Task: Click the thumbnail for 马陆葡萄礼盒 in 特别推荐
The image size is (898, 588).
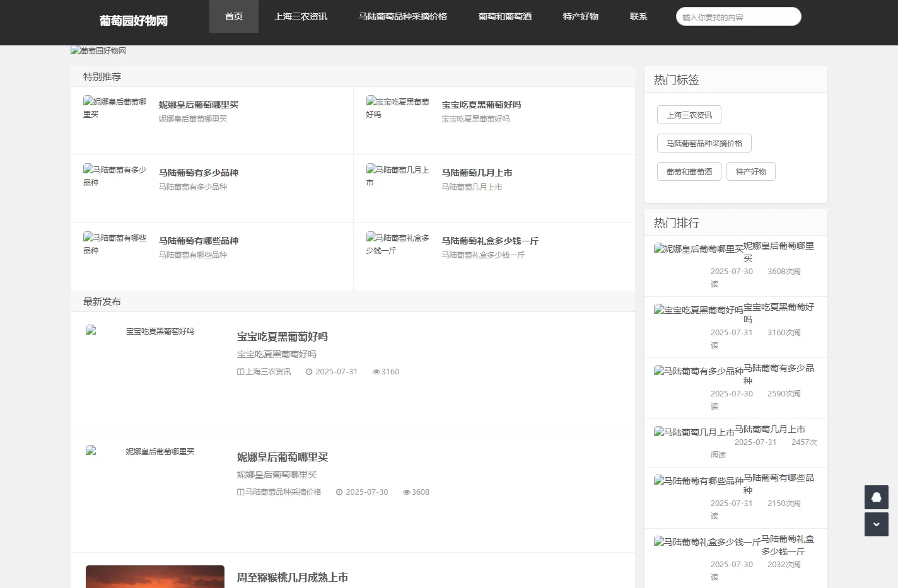Action: click(x=398, y=244)
